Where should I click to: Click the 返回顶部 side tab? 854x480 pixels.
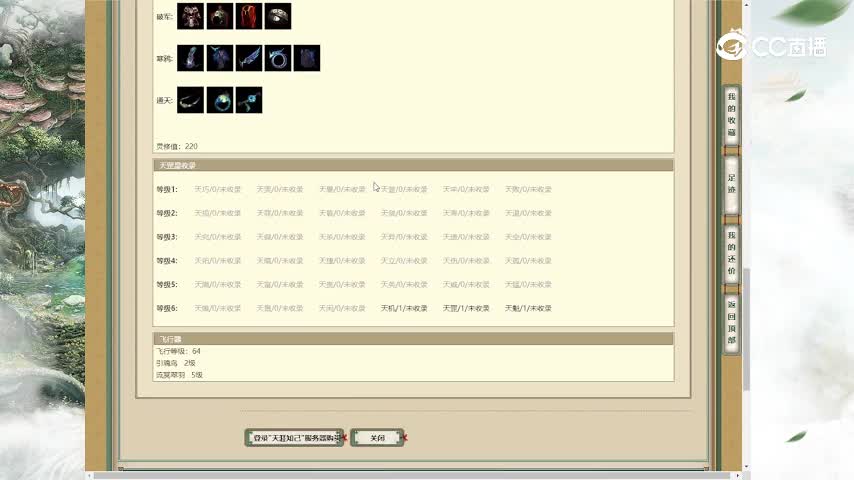tap(731, 323)
